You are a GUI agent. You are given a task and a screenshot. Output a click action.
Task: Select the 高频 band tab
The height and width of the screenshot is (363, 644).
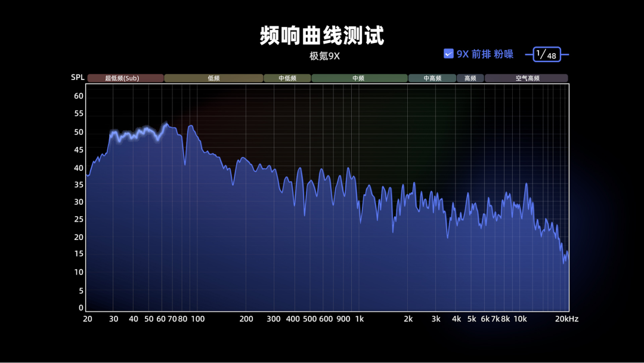coord(470,78)
